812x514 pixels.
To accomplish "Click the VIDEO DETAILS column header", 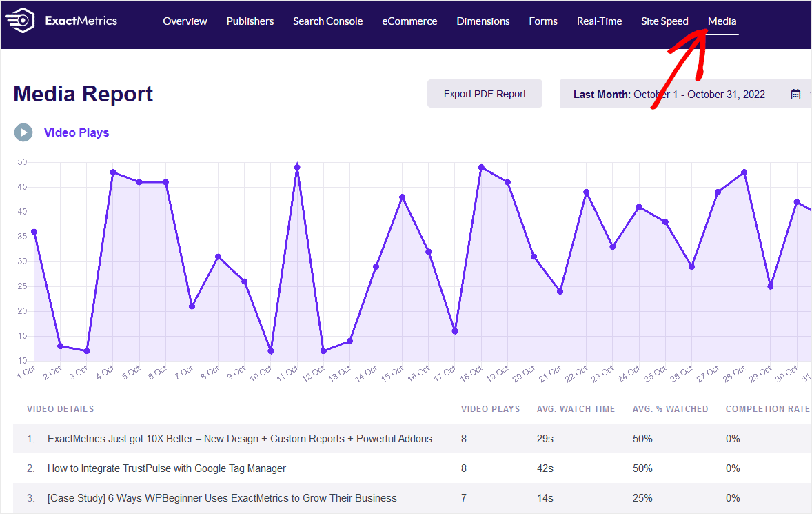I will [61, 409].
